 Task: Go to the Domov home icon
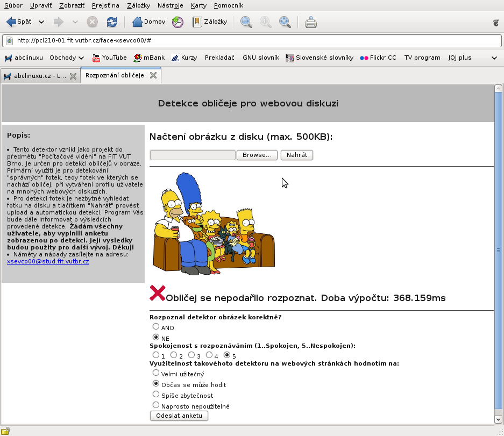coord(137,22)
